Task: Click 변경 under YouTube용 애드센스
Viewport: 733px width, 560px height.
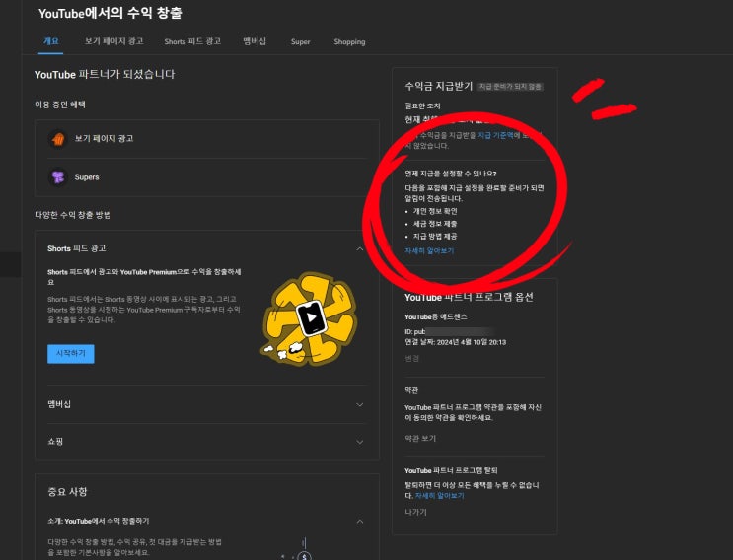Action: coord(411,358)
